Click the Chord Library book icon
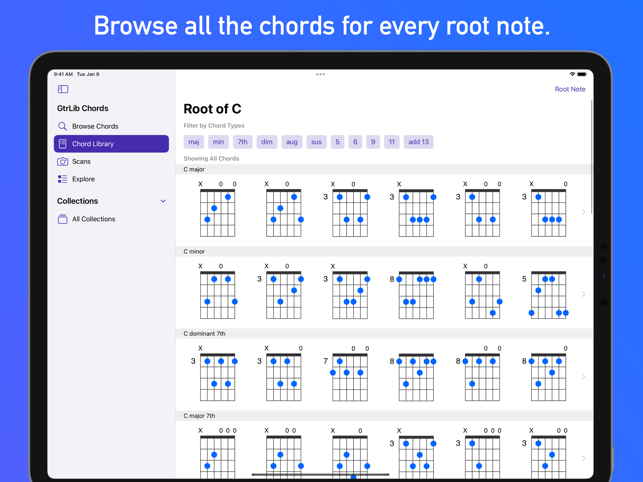 pyautogui.click(x=62, y=144)
